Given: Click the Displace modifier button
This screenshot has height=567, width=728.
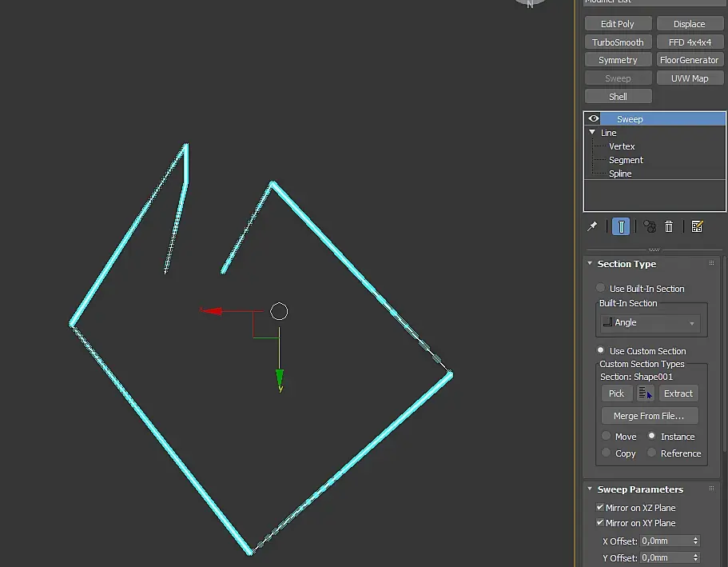Looking at the screenshot, I should [x=690, y=24].
